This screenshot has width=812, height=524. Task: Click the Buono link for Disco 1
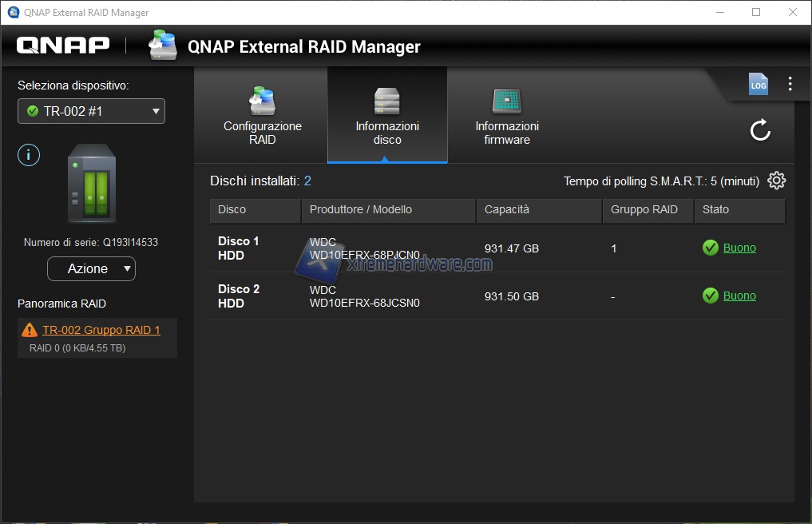pos(739,248)
